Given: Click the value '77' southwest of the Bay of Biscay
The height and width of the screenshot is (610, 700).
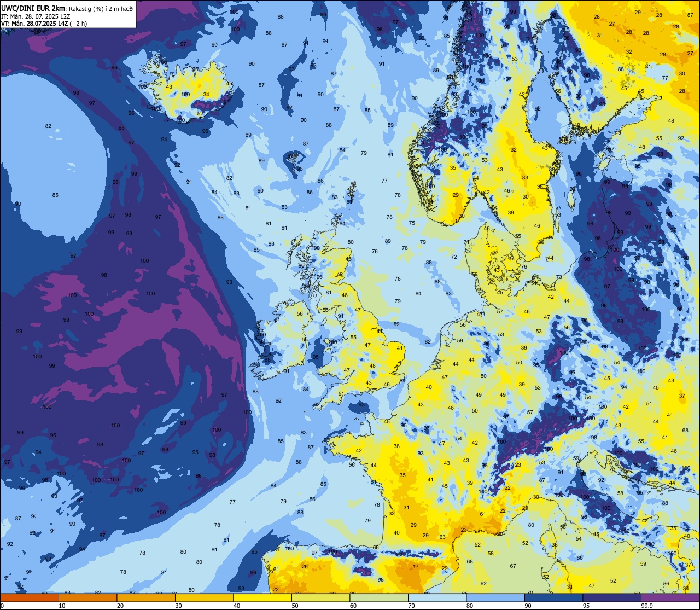Looking at the screenshot, I should tap(232, 502).
